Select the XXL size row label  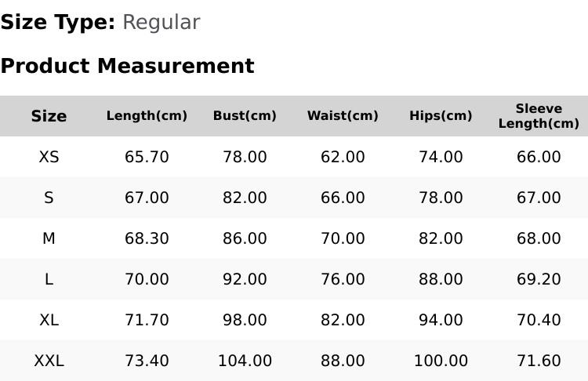pos(49,361)
